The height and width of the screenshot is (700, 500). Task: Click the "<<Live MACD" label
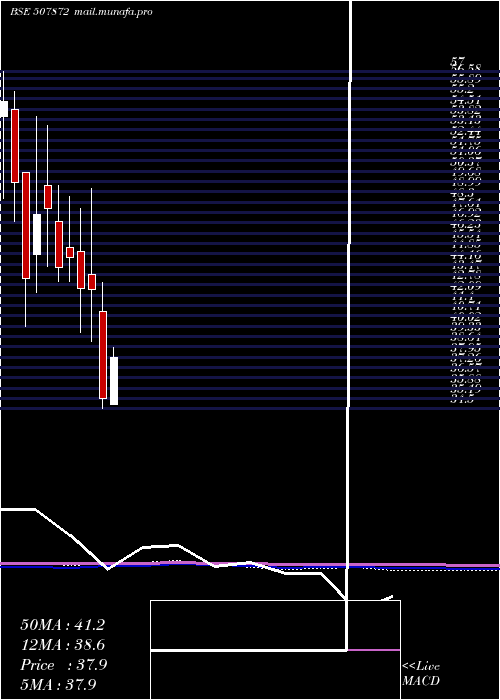point(421,674)
